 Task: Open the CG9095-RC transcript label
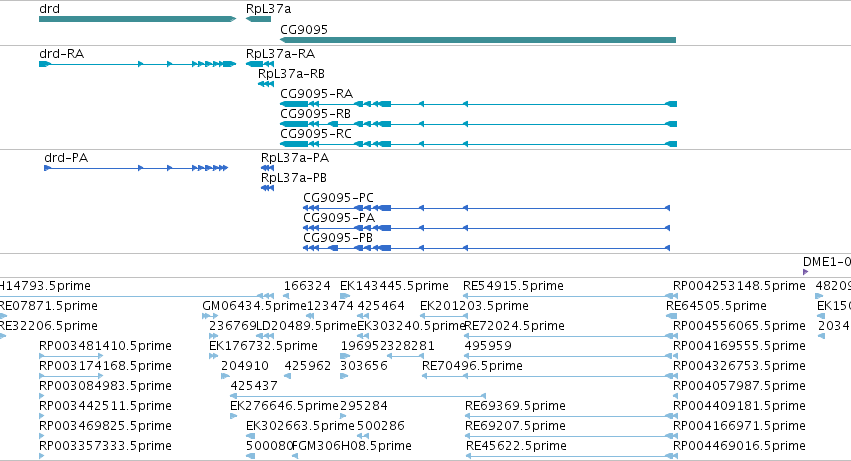coord(316,134)
